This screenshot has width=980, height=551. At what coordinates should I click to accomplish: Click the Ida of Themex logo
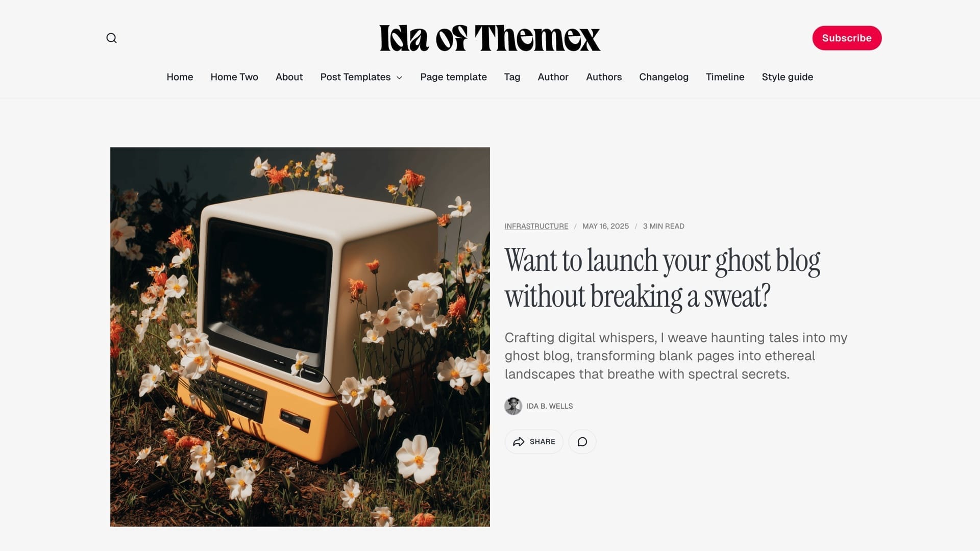pos(490,38)
